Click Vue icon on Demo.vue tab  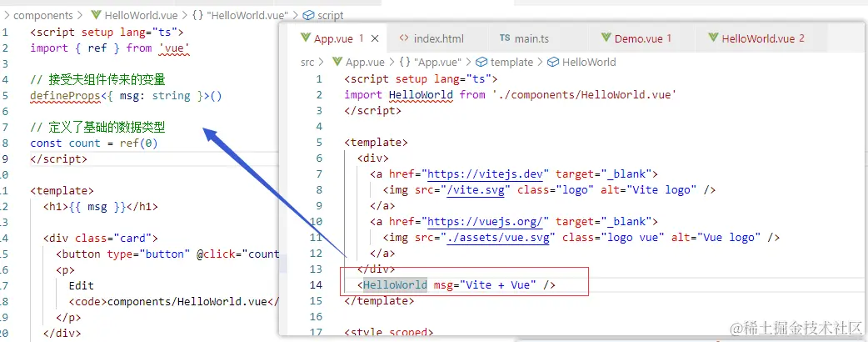point(606,38)
